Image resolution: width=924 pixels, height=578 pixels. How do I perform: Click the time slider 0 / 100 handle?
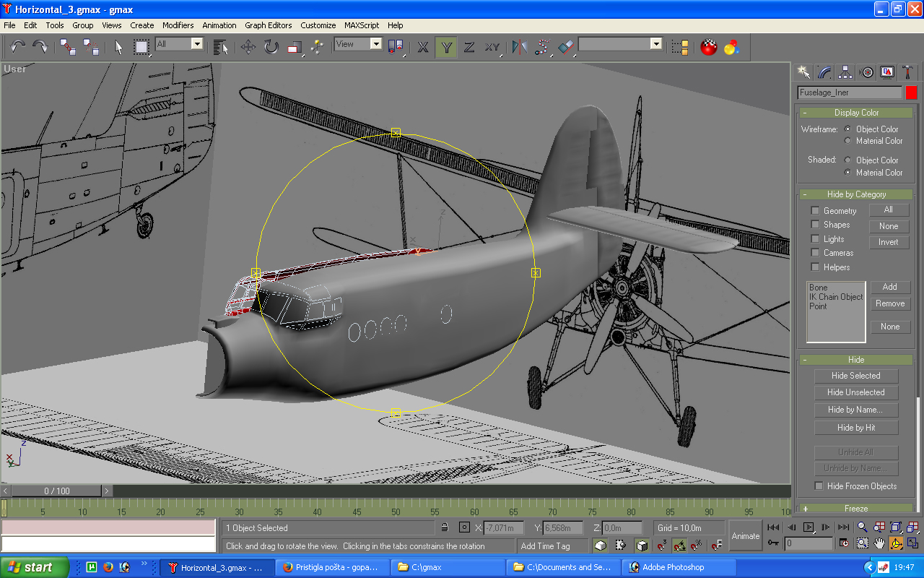[x=57, y=491]
